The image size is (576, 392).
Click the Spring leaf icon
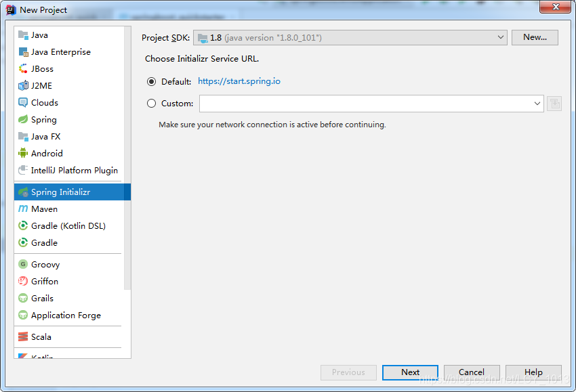pyautogui.click(x=23, y=119)
